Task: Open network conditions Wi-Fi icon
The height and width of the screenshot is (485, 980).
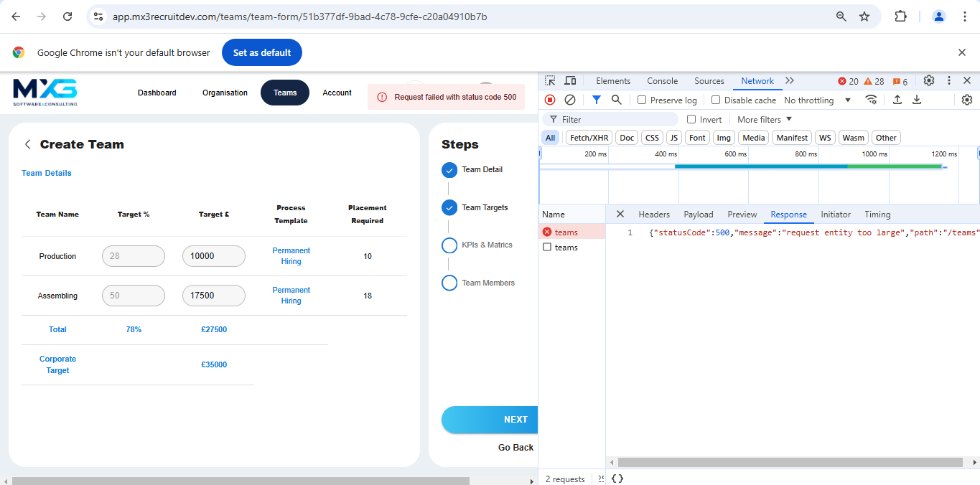Action: [871, 100]
